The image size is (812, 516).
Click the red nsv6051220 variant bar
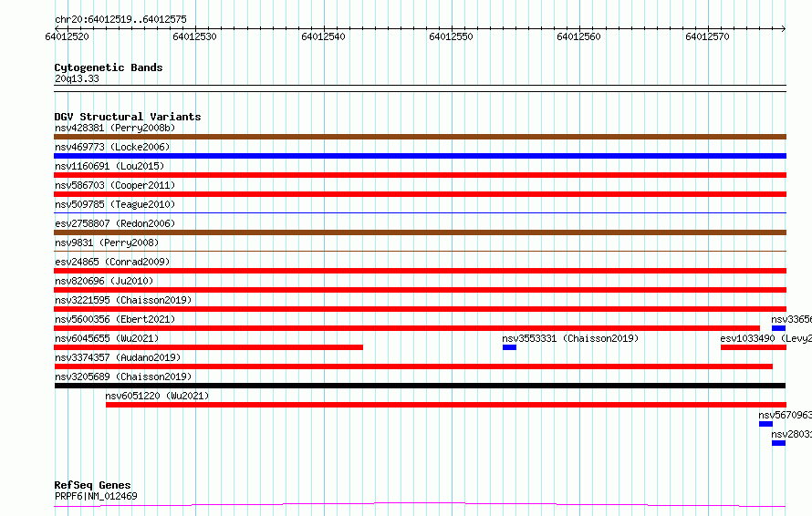point(446,405)
